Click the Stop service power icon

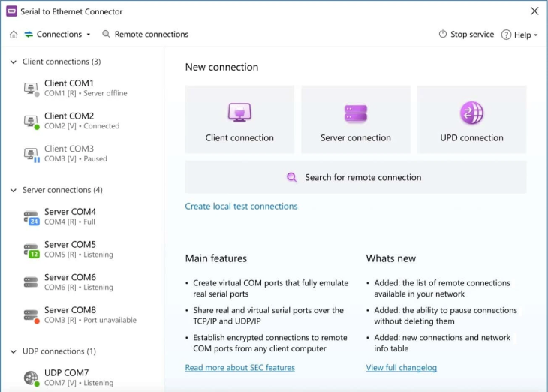coord(443,35)
